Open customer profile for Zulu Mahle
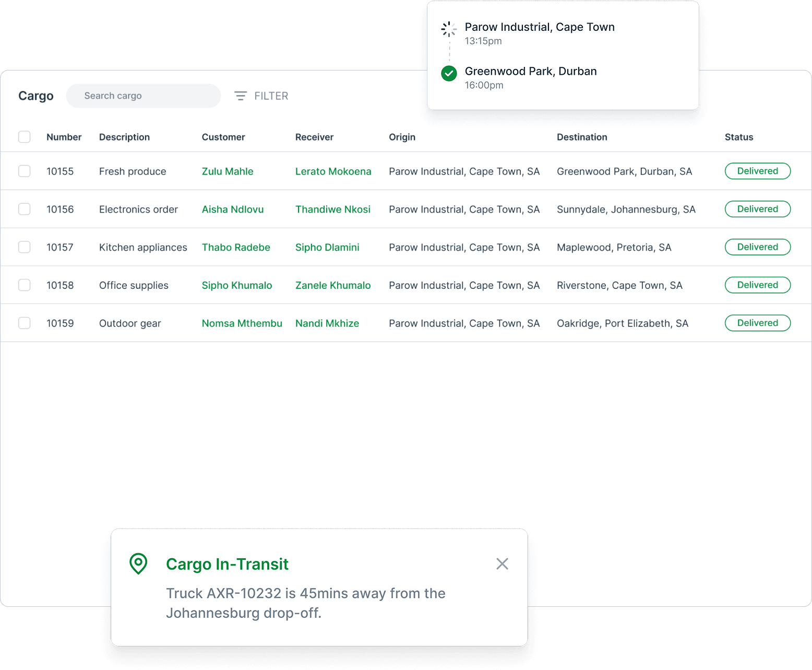This screenshot has height=670, width=812. click(x=228, y=171)
